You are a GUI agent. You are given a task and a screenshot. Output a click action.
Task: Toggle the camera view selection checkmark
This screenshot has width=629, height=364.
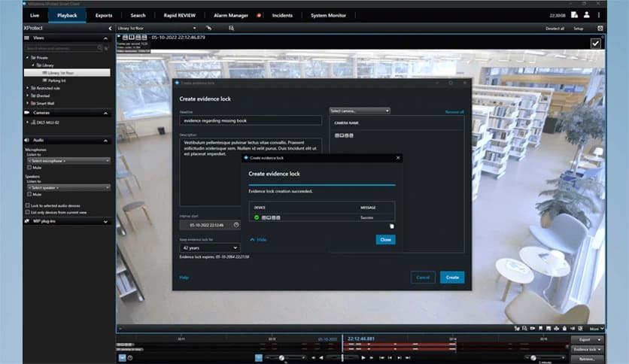pyautogui.click(x=596, y=44)
